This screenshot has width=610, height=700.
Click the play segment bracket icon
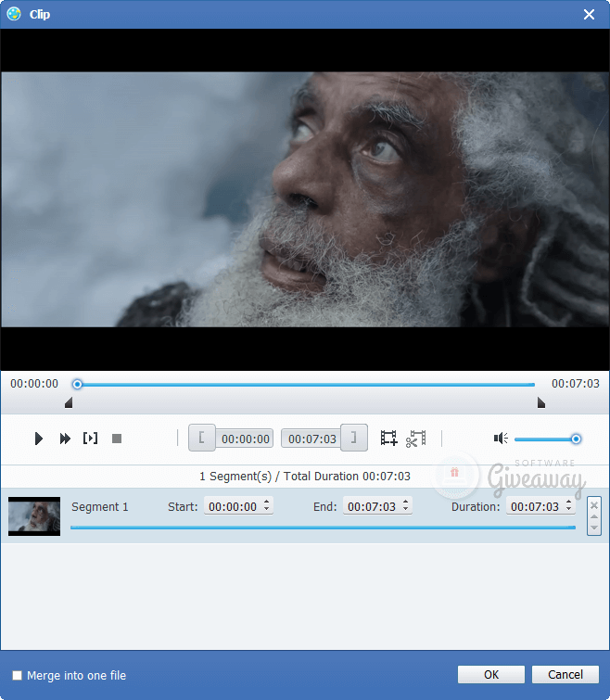tap(90, 439)
